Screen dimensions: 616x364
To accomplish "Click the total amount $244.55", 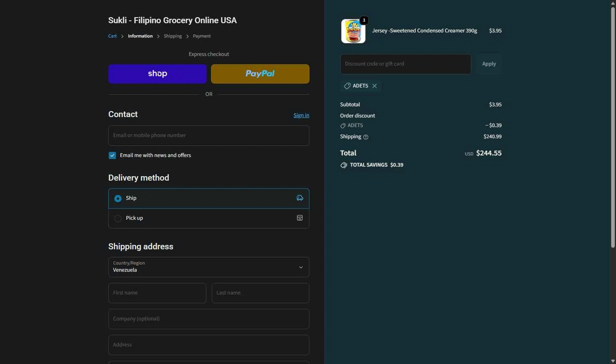I will pyautogui.click(x=489, y=153).
